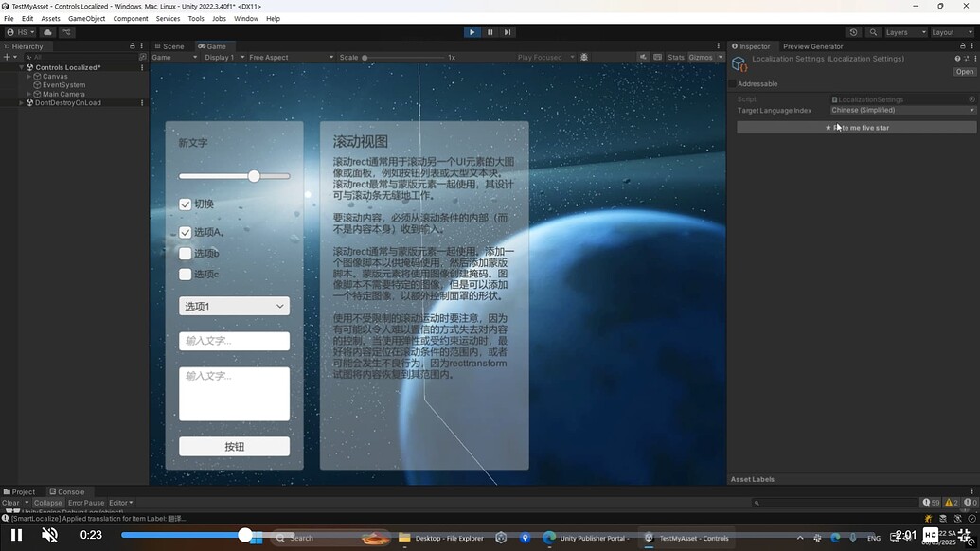Open the 选项1 dropdown in Game view
Viewport: 980px width, 551px height.
234,306
